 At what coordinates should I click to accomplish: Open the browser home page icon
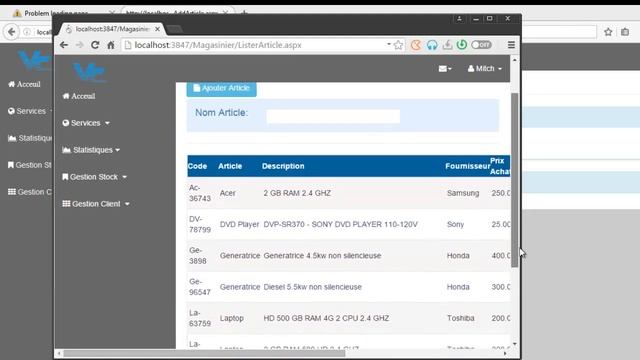point(111,45)
